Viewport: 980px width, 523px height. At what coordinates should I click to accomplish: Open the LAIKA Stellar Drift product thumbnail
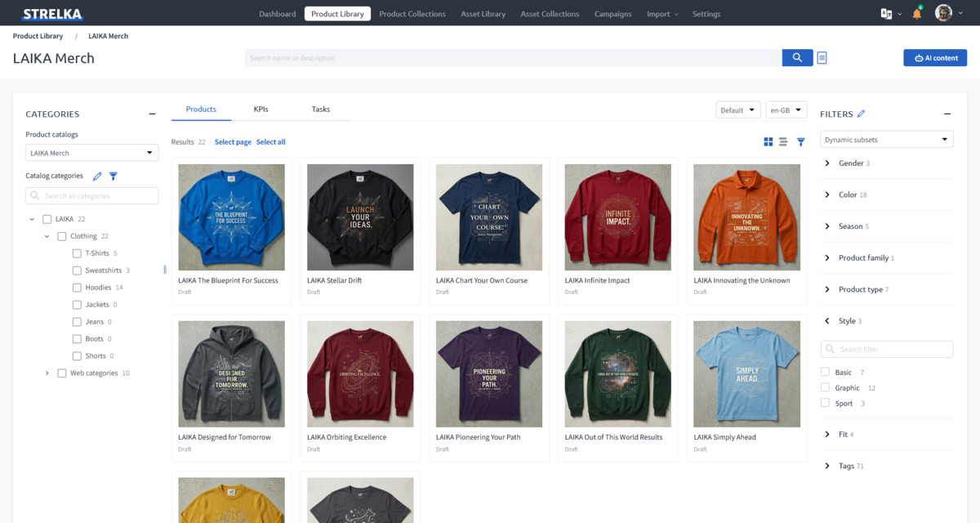click(x=359, y=216)
